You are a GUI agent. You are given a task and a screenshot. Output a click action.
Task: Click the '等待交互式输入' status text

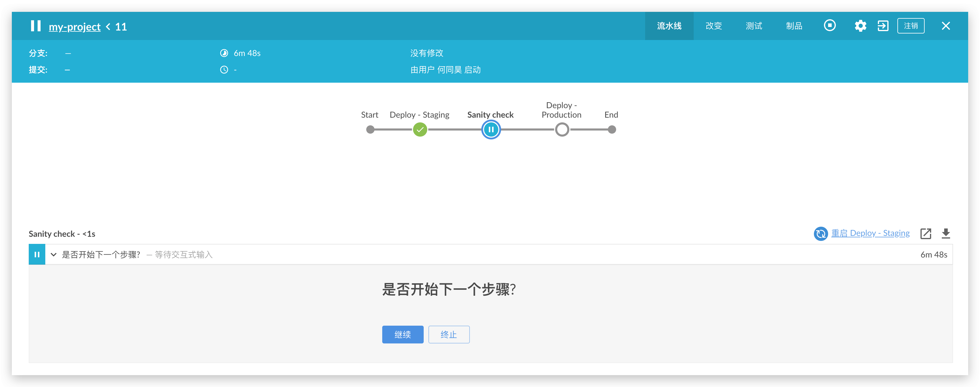tap(183, 255)
